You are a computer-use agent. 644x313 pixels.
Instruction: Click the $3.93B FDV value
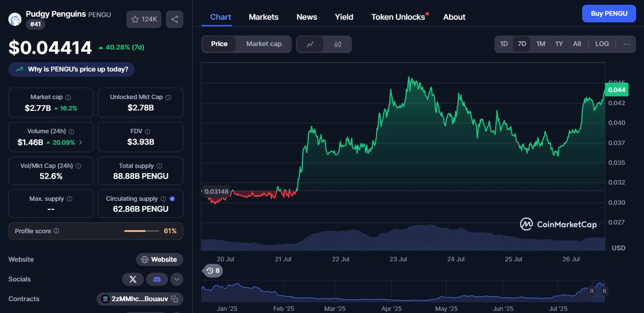click(x=141, y=142)
